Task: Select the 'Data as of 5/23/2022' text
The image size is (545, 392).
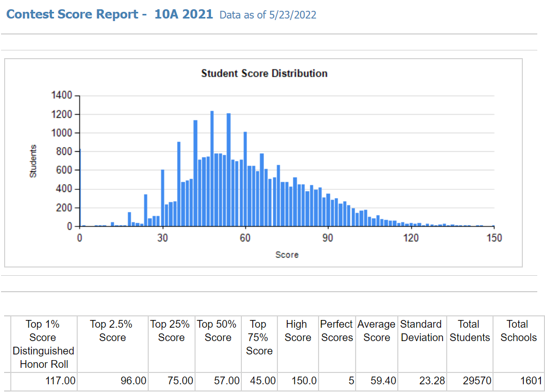Action: (268, 15)
